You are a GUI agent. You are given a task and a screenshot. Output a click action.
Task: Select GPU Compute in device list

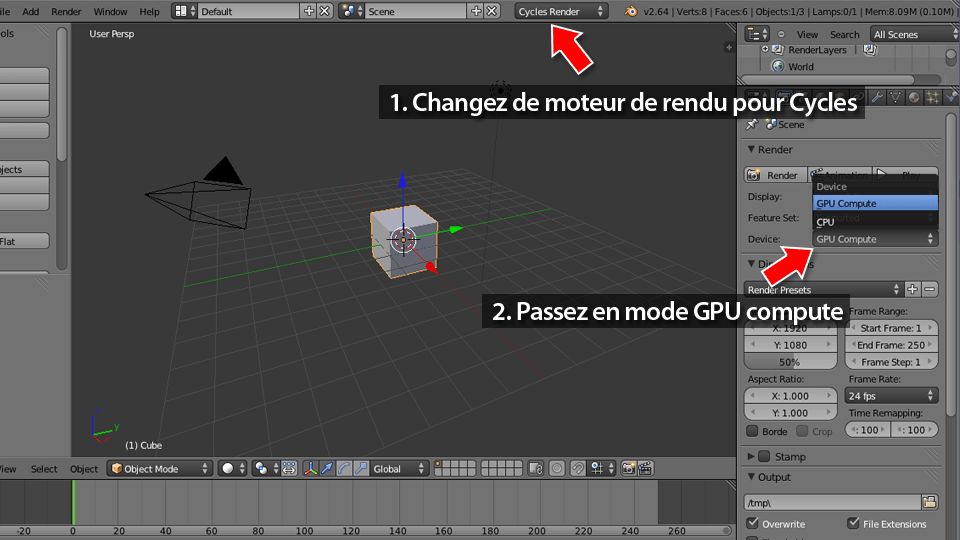(875, 203)
